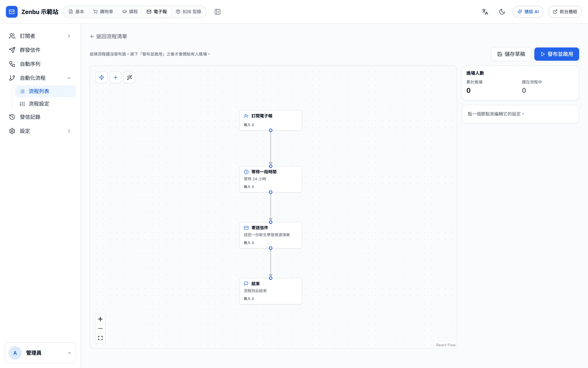
Task: Open 流程設定 in the sidebar
Action: pos(45,104)
